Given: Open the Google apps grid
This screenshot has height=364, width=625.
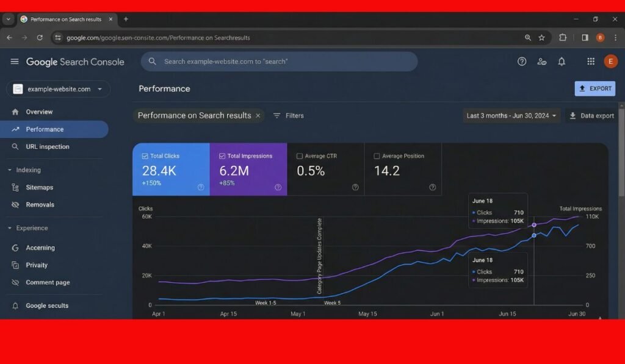Looking at the screenshot, I should (591, 62).
